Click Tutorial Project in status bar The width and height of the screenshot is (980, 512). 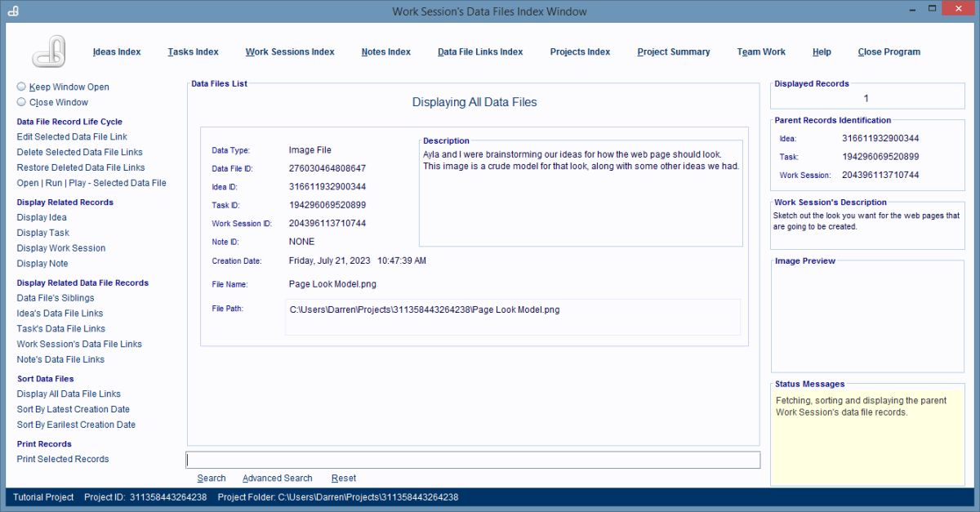coord(43,497)
